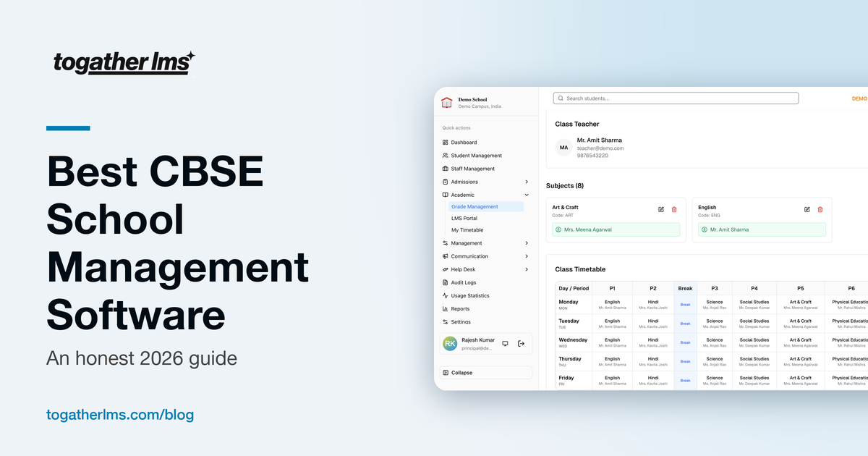Click the Settings sliders icon

pyautogui.click(x=445, y=321)
